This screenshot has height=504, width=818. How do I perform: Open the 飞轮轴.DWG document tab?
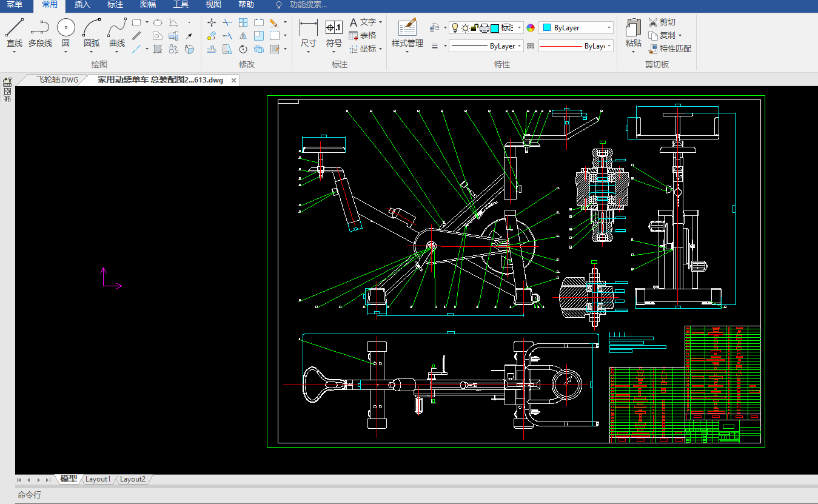(x=57, y=80)
